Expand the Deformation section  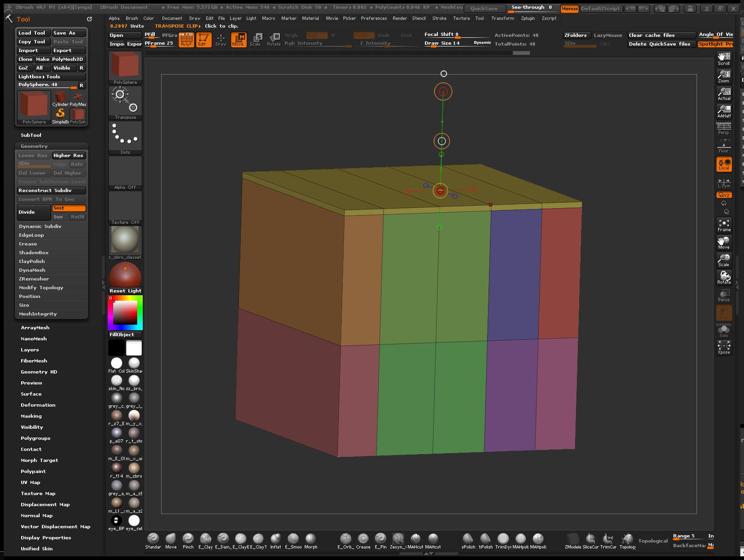(38, 405)
